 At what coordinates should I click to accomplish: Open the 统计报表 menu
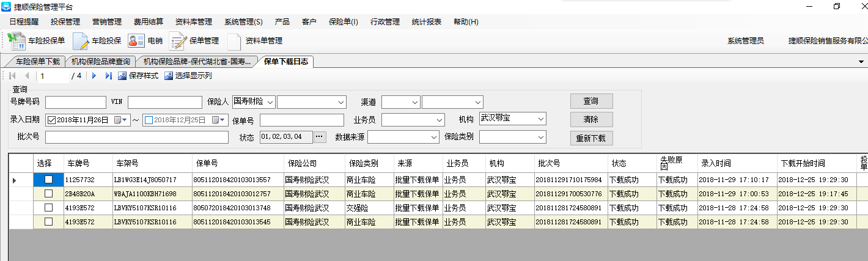pos(427,22)
